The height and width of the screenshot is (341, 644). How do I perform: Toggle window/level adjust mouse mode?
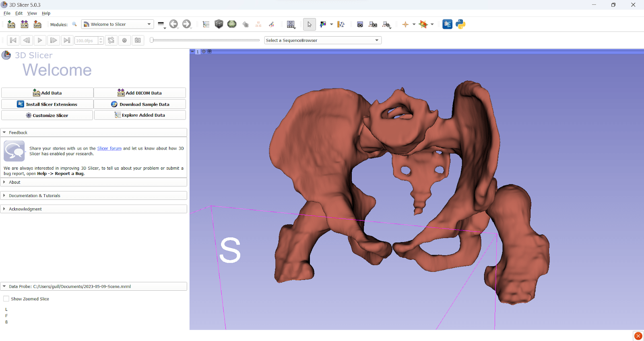click(323, 25)
